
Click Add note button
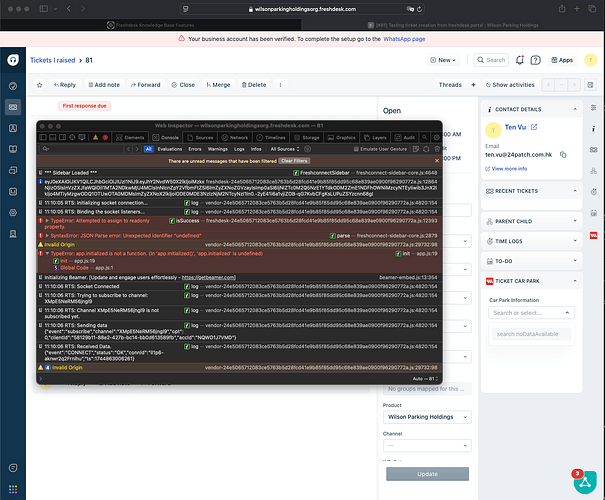coord(104,85)
